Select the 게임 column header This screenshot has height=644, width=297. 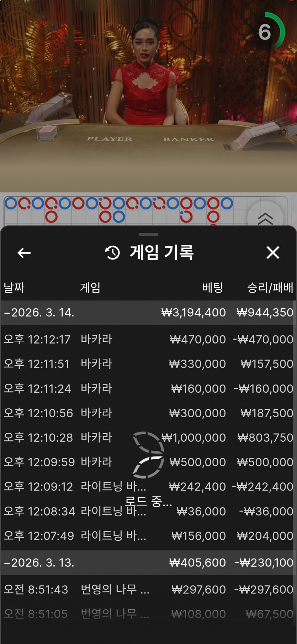tap(90, 287)
